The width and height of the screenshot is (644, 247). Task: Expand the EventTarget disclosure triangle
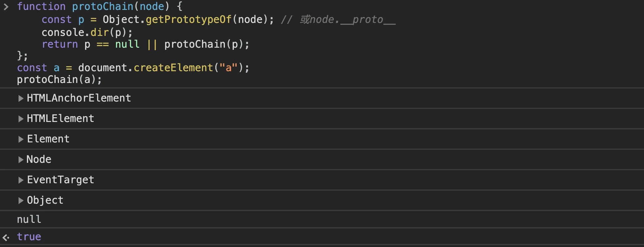point(21,180)
